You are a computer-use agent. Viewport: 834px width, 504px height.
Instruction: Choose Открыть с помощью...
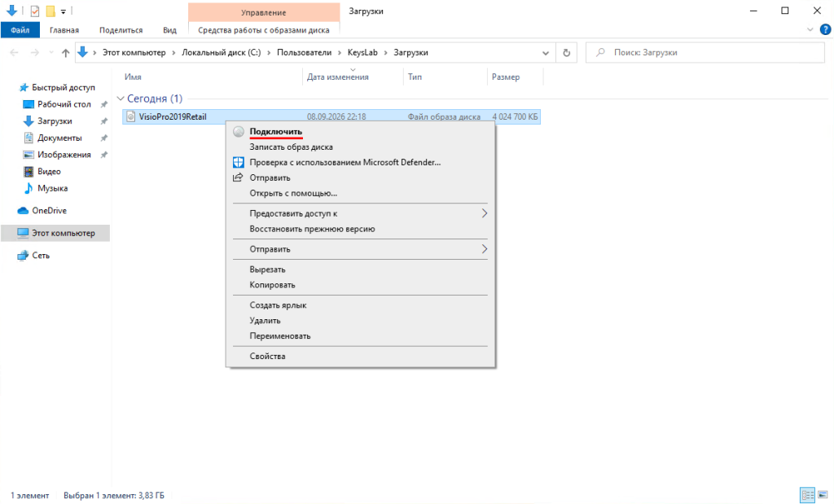361,193
